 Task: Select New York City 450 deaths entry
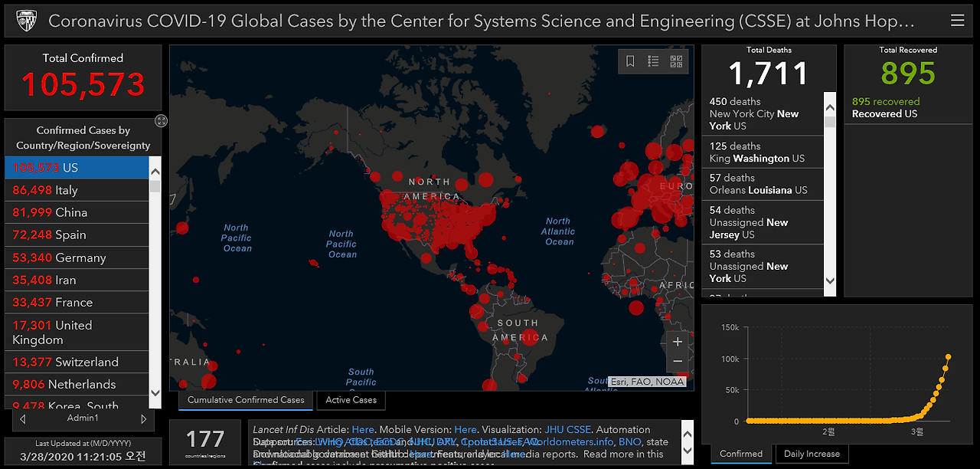click(x=763, y=113)
